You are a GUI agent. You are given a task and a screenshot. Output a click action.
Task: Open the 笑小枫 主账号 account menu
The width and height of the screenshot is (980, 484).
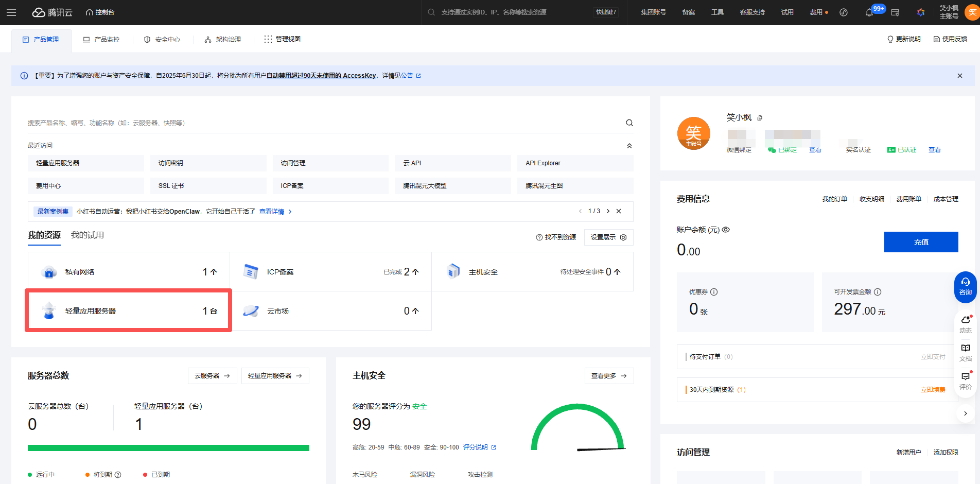click(949, 12)
